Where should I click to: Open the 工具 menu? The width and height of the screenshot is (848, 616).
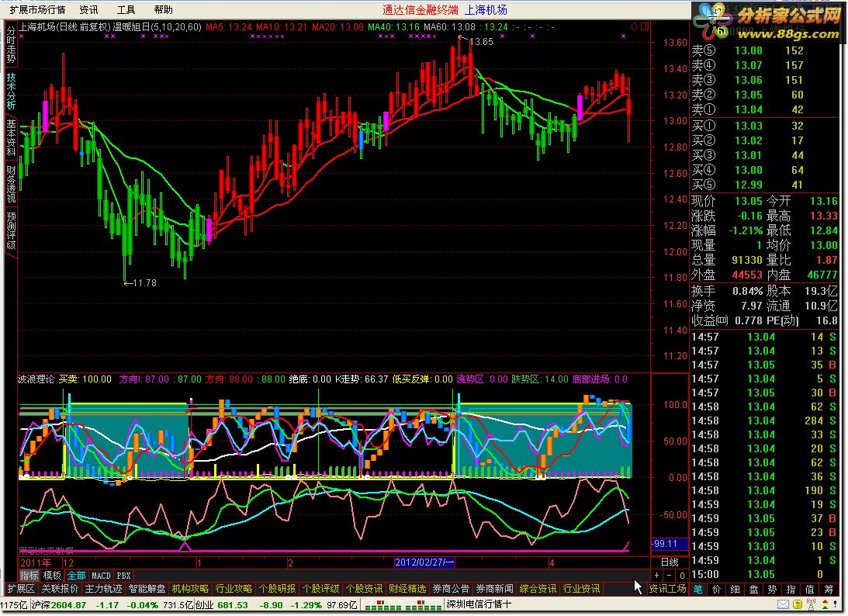click(x=126, y=10)
